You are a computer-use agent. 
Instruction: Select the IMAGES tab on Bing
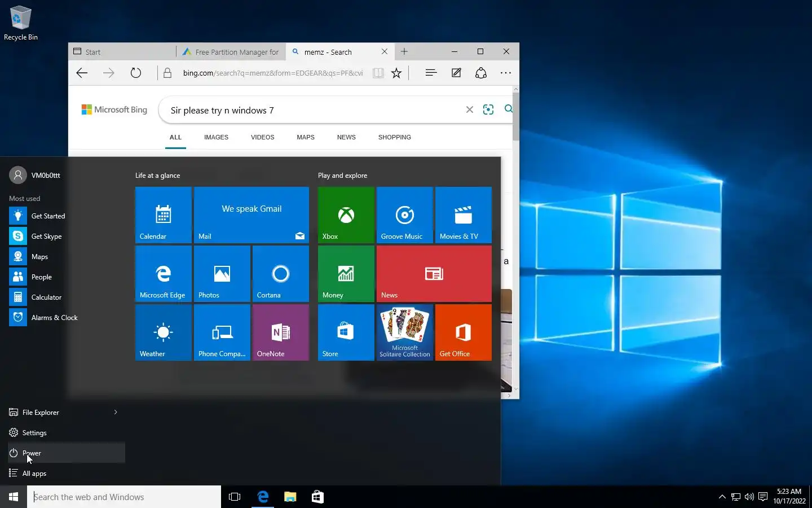(x=217, y=137)
